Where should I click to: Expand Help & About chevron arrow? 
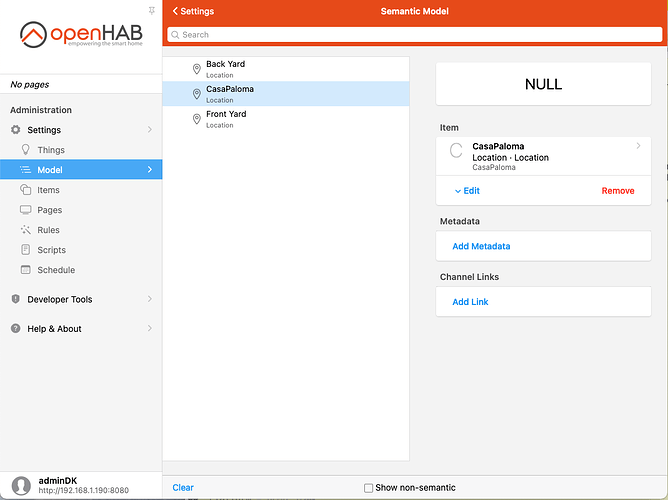(150, 329)
